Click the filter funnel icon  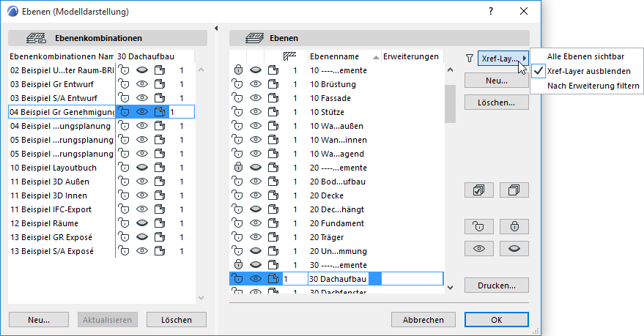[x=470, y=58]
